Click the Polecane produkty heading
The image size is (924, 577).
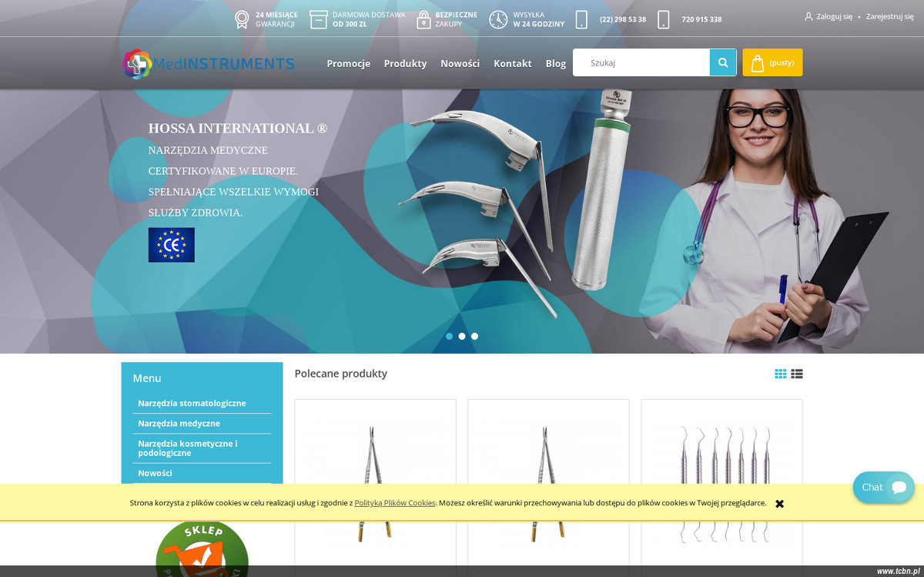point(341,374)
